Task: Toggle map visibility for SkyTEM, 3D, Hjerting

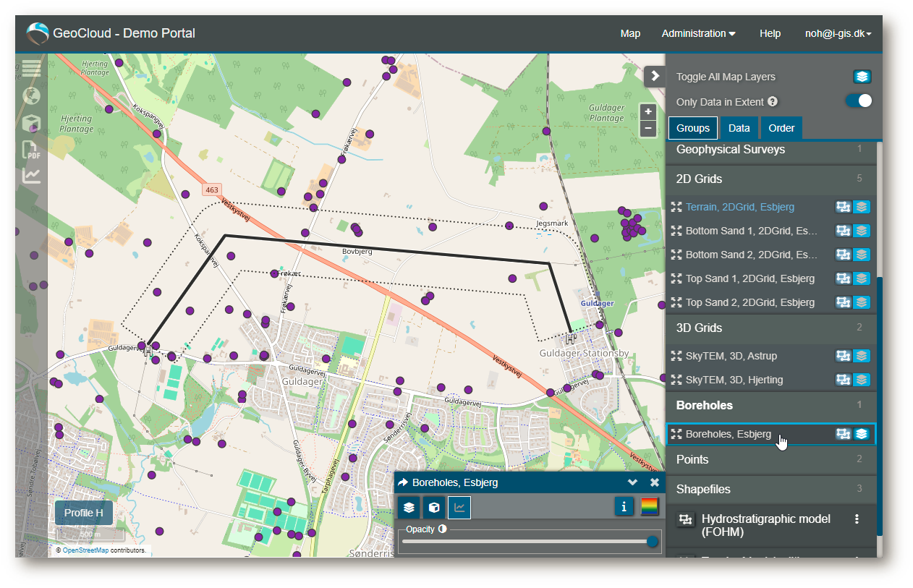Action: (862, 380)
